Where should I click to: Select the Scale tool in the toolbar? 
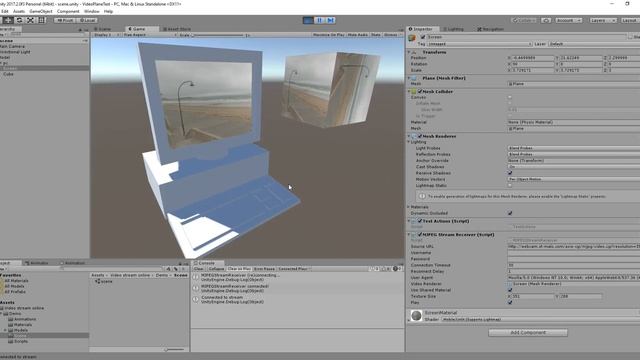(x=30, y=20)
